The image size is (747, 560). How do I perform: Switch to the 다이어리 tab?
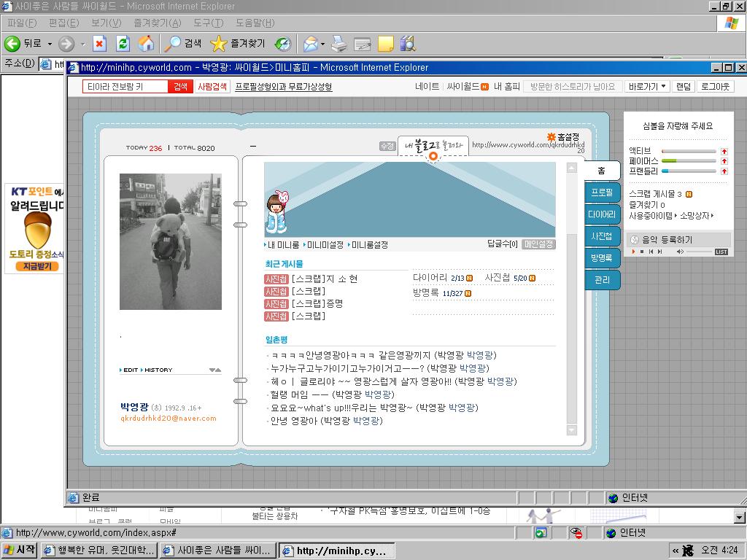point(602,214)
